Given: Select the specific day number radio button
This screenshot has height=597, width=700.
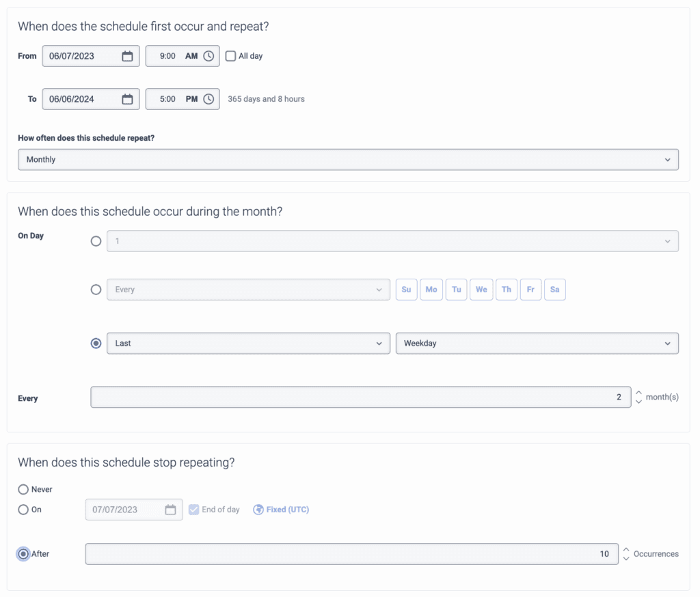Looking at the screenshot, I should pyautogui.click(x=96, y=241).
